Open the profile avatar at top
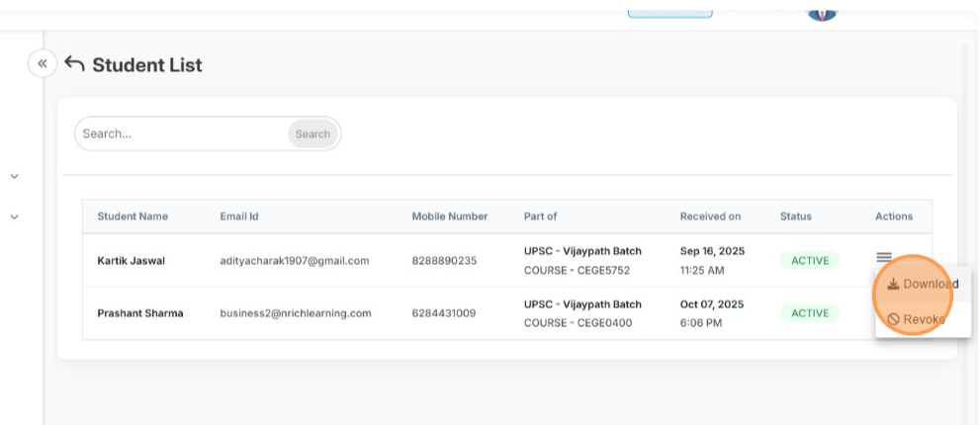The height and width of the screenshot is (425, 980). [x=822, y=11]
